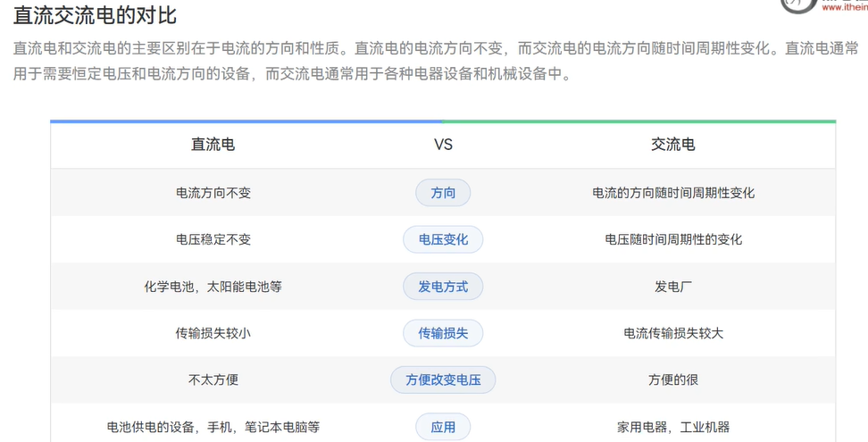Image resolution: width=868 pixels, height=442 pixels.
Task: Click the 应用 pill label
Action: [443, 427]
